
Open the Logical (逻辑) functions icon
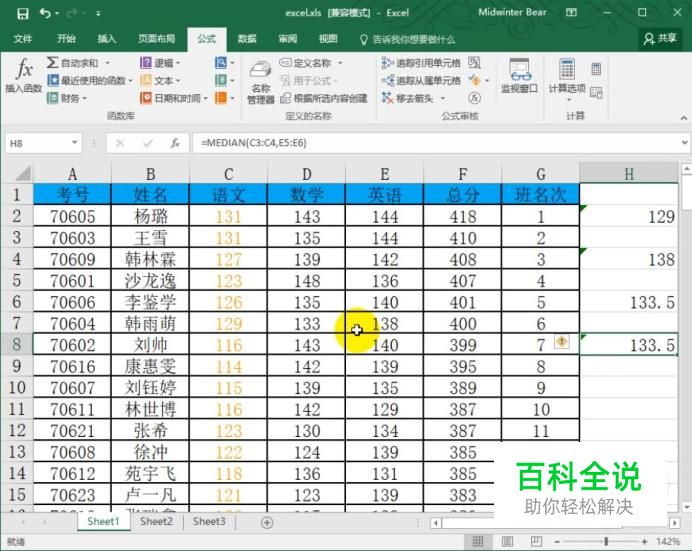[146, 63]
